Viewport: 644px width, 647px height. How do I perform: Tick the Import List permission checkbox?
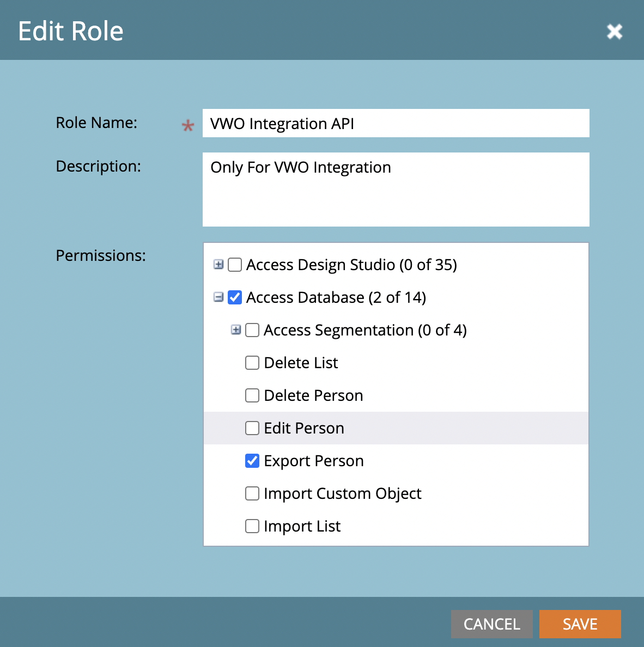pyautogui.click(x=252, y=526)
